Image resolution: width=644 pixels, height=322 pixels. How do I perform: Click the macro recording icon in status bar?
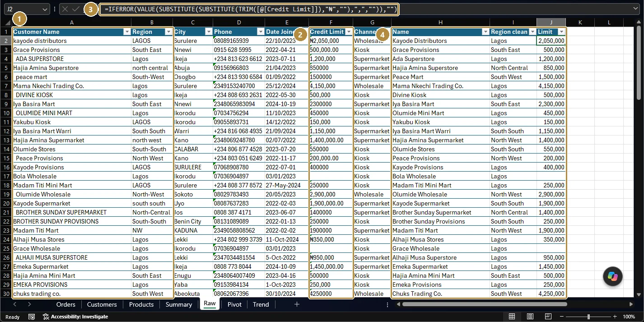(32, 317)
